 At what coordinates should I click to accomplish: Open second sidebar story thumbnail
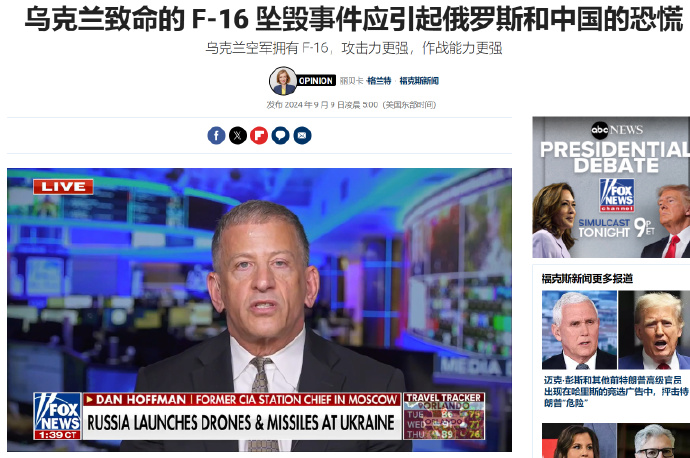point(616,440)
